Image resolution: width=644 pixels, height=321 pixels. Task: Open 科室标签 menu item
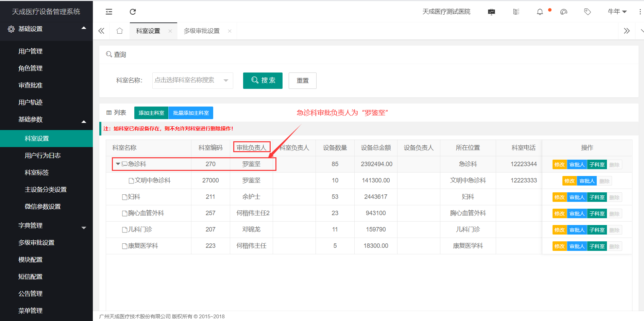click(37, 173)
